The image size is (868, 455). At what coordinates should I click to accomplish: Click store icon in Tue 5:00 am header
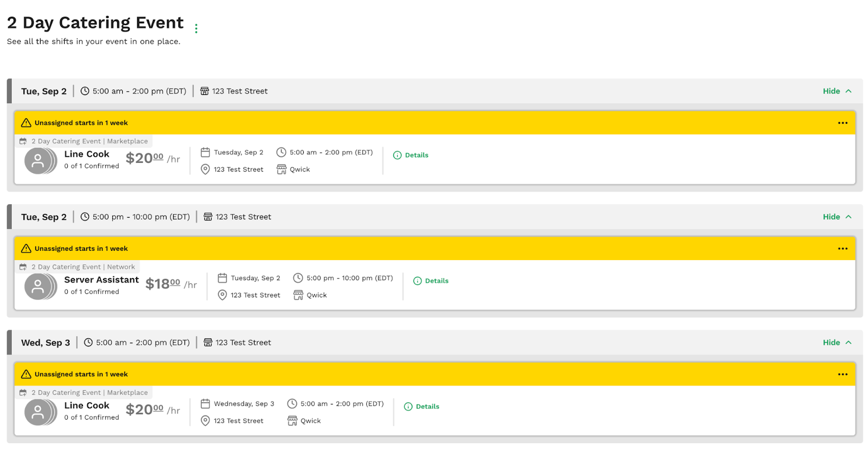tap(205, 91)
